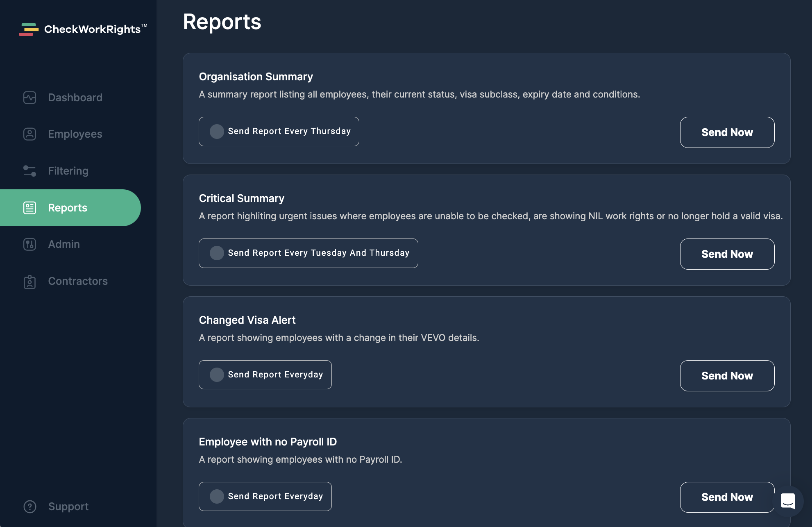The width and height of the screenshot is (812, 527).
Task: Open Filtering via its filter icon
Action: (x=29, y=171)
